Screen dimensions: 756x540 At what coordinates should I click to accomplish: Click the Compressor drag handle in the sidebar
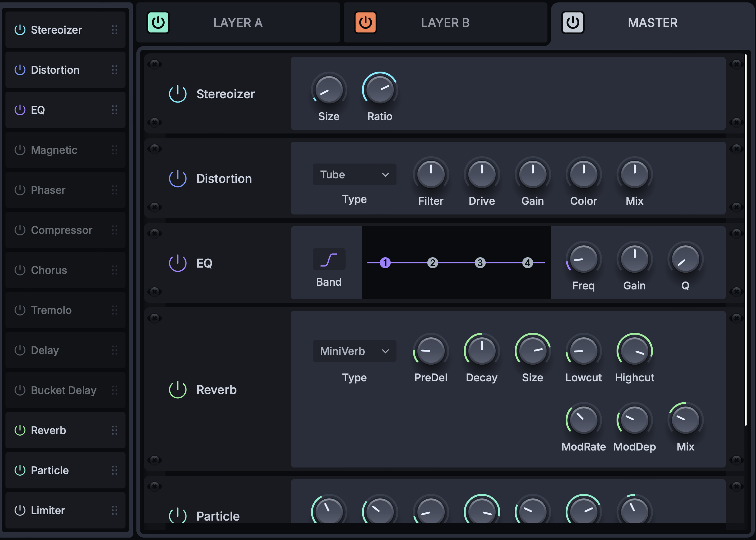(115, 230)
